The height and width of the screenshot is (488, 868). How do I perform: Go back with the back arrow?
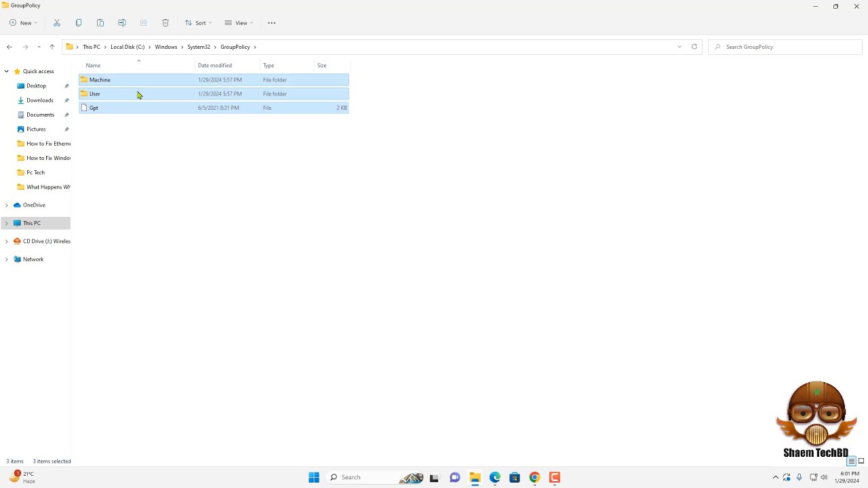click(9, 47)
